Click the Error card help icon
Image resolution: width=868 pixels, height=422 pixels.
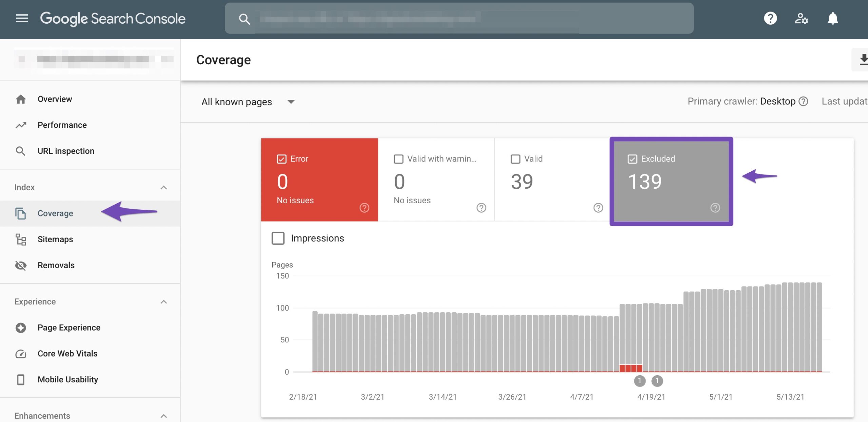[x=364, y=208]
